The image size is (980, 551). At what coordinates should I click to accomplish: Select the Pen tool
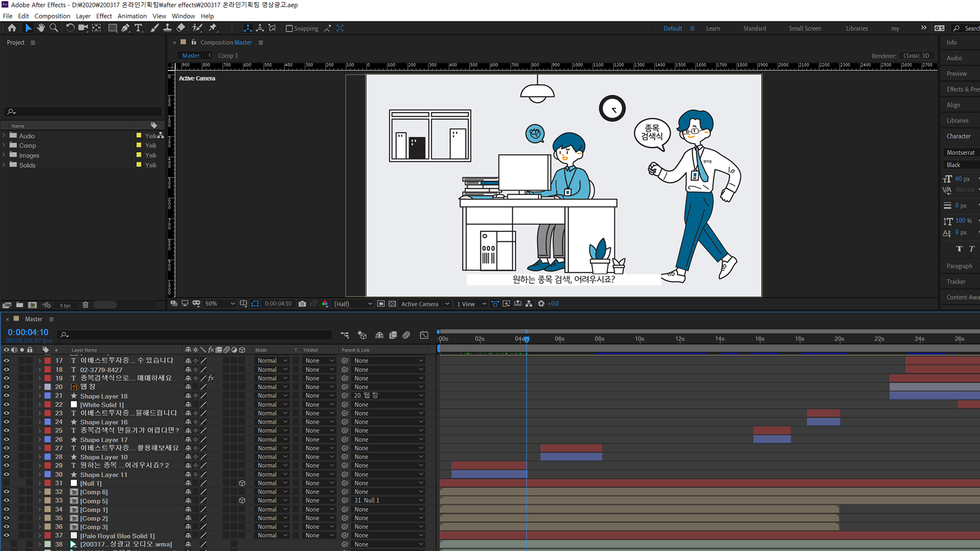pos(125,28)
